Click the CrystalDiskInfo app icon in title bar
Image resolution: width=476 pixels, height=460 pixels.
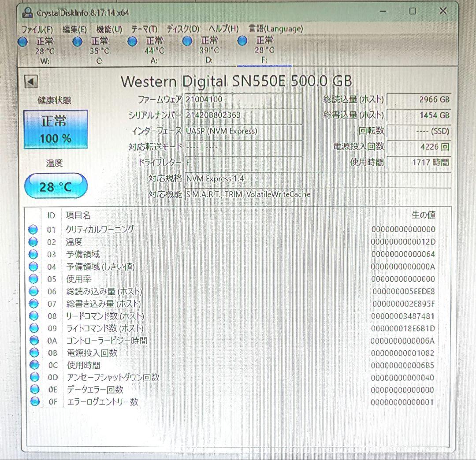point(28,12)
